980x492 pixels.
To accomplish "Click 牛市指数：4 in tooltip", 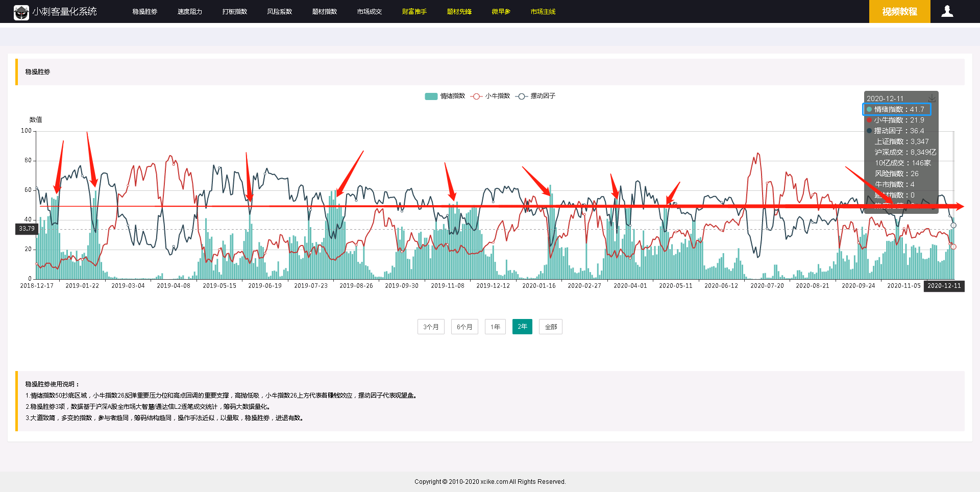I will tap(894, 184).
